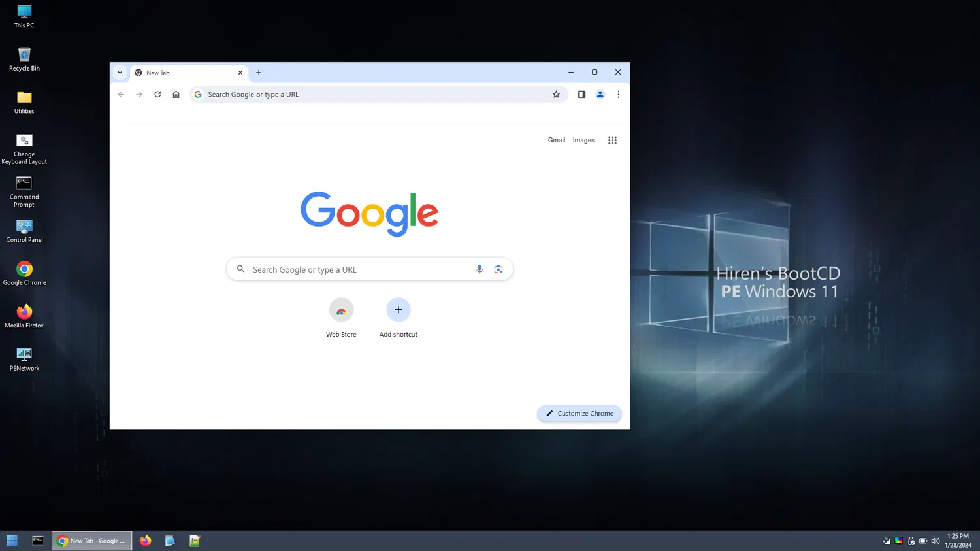The height and width of the screenshot is (551, 980).
Task: Click the address bar URL field
Action: coord(378,95)
